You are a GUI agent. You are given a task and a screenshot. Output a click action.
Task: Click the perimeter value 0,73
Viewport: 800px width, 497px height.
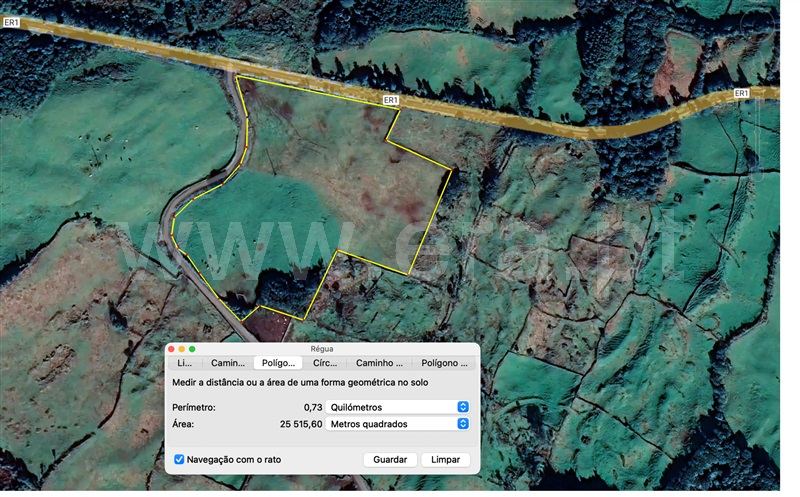313,407
